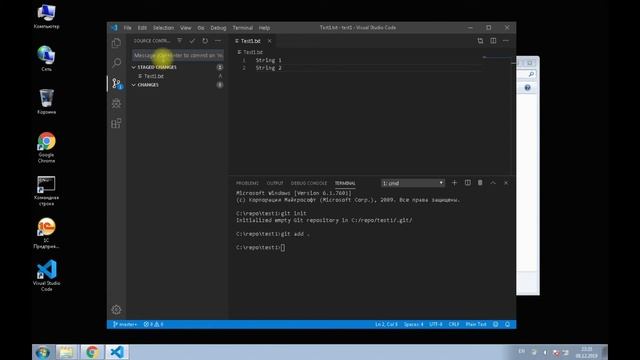Click the feedback smiley in status bar

(x=496, y=324)
